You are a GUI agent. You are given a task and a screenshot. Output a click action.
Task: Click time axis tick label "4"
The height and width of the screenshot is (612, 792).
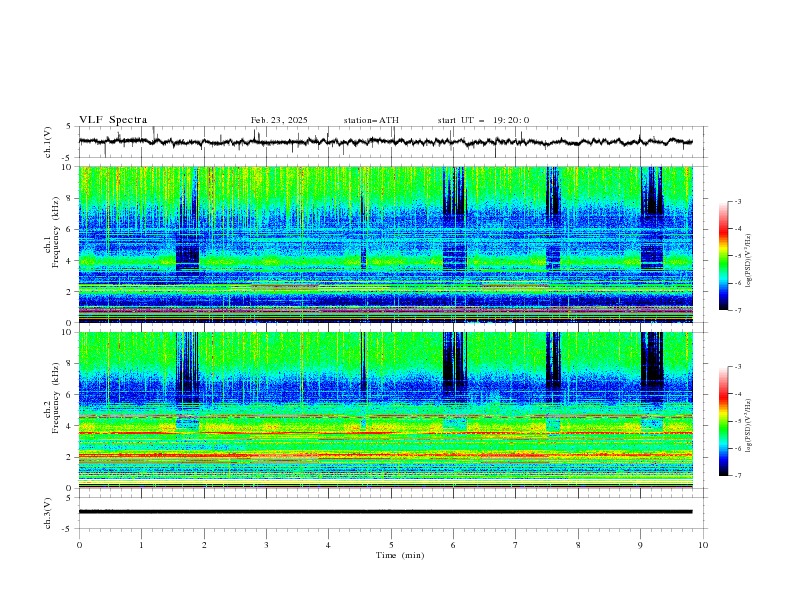[x=329, y=545]
